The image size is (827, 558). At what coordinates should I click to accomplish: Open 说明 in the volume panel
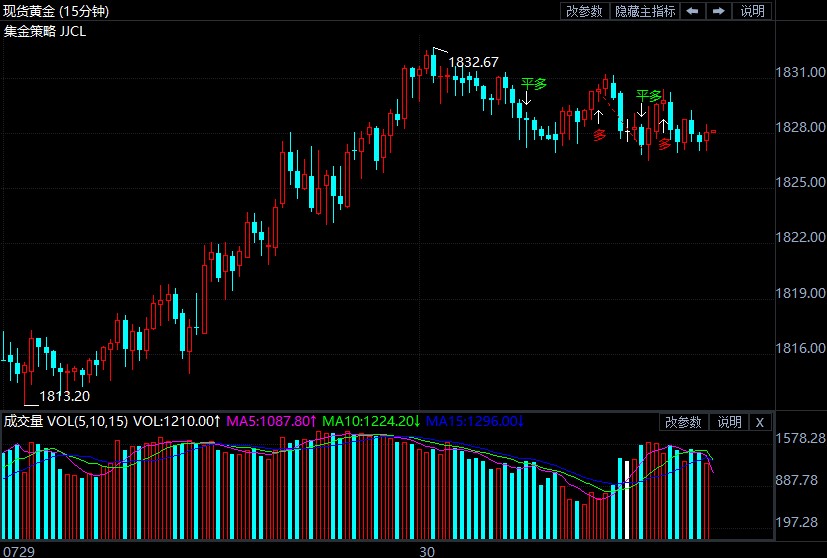[x=730, y=422]
